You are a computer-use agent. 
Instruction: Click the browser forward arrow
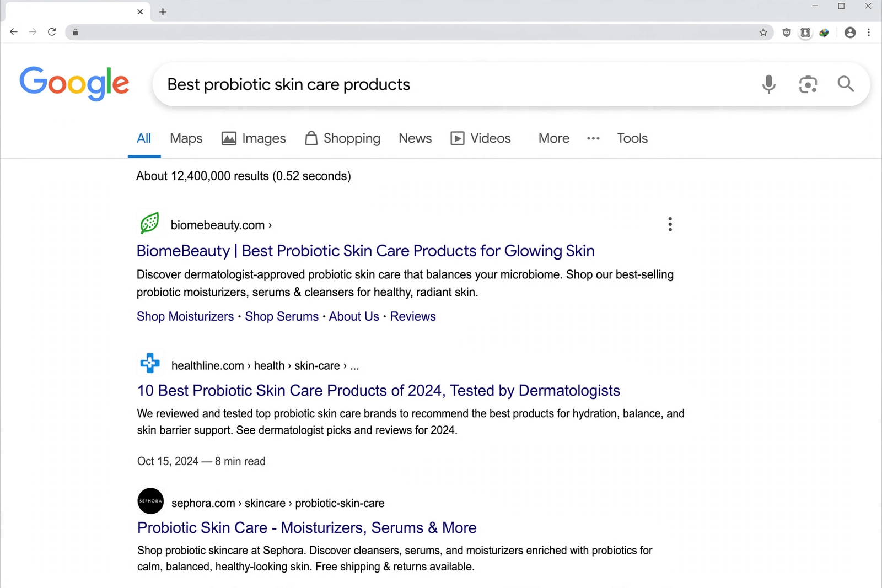pos(33,32)
